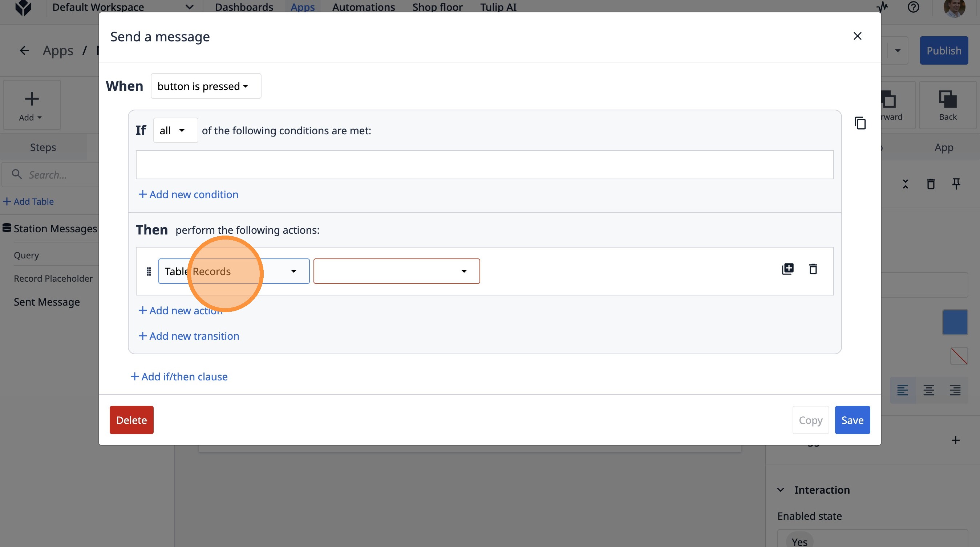Screen dimensions: 980x547
Task: Close the Send a message dialog
Action: (x=857, y=36)
